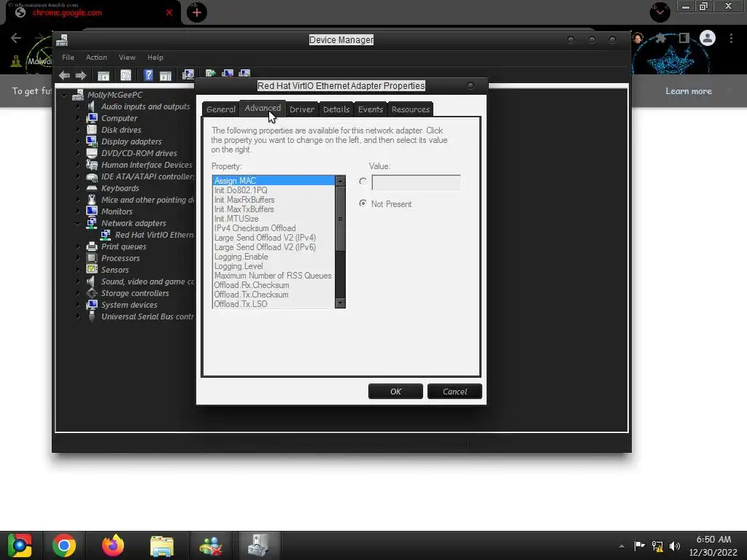This screenshot has width=747, height=560.
Task: Open Chrome three-dot menu
Action: tap(731, 38)
